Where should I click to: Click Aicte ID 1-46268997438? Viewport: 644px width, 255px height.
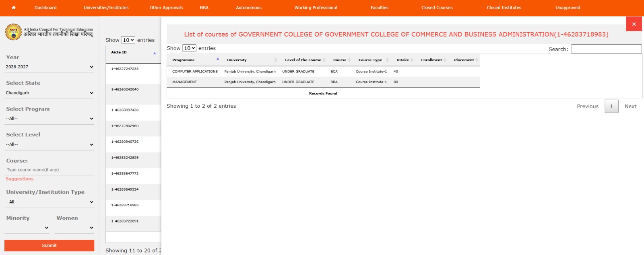tap(125, 110)
